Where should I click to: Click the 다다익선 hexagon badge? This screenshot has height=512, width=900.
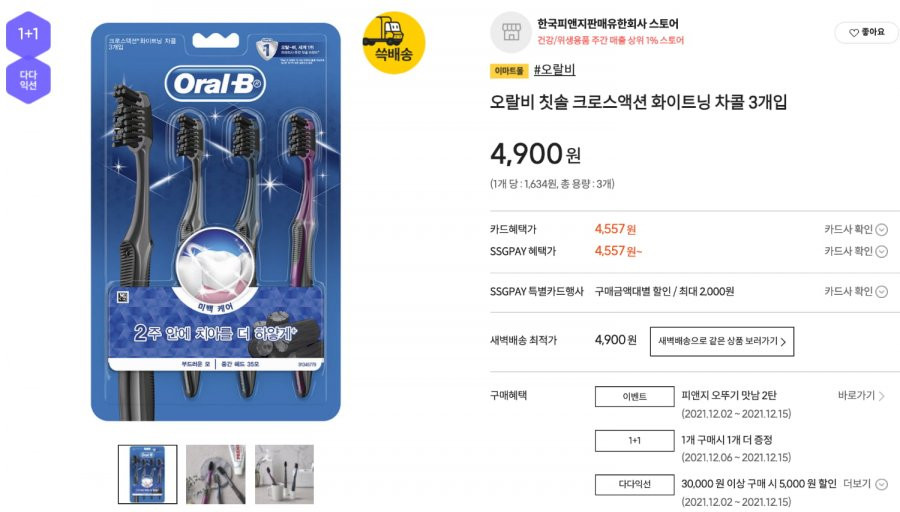28,80
